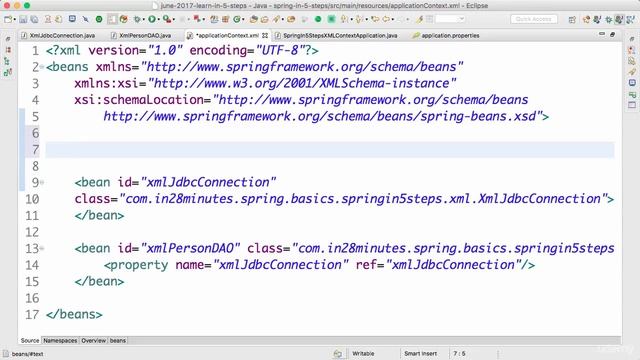Collapse the beans element fold on line 2
640x360 pixels.
(42, 67)
